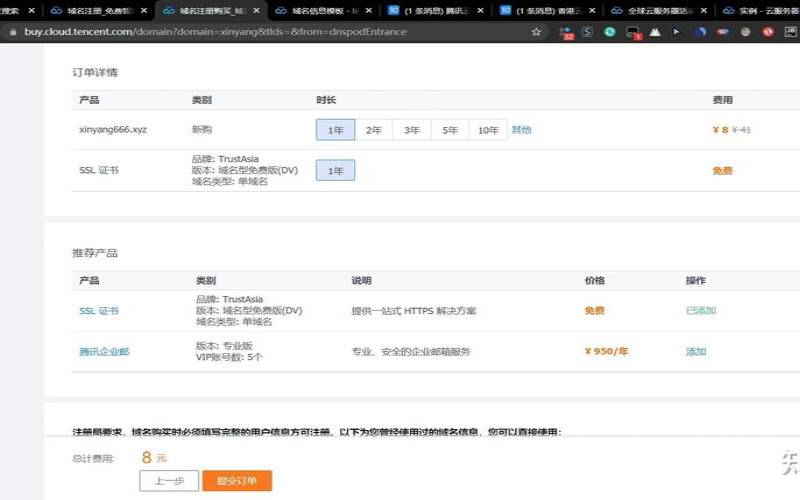The height and width of the screenshot is (500, 800).
Task: Click 专业、安全的企业邮箱服务 description
Action: (x=411, y=352)
